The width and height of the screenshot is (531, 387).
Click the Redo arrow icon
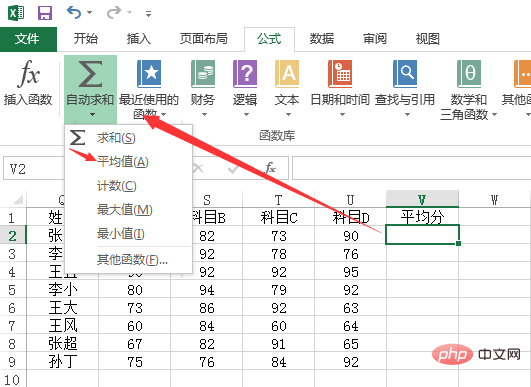click(x=114, y=13)
